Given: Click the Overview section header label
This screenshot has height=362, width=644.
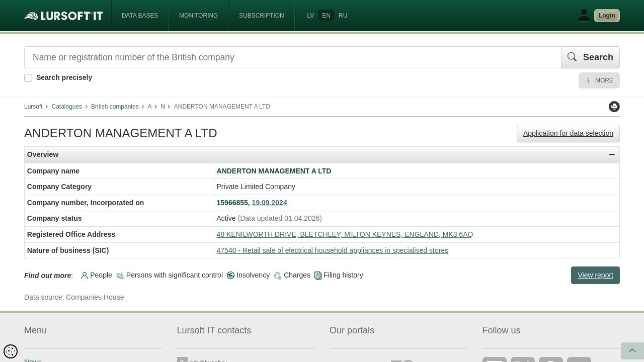Looking at the screenshot, I should point(43,154).
